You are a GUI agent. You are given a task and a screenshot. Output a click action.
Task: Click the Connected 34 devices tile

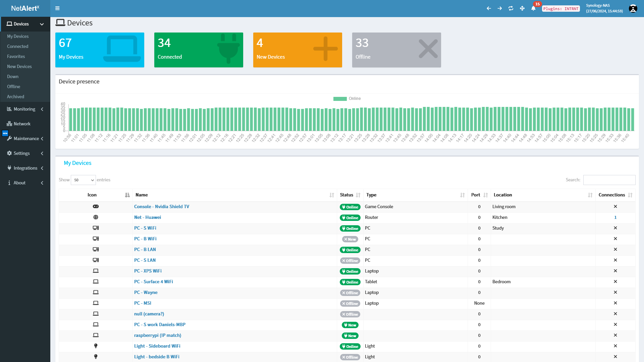[198, 50]
